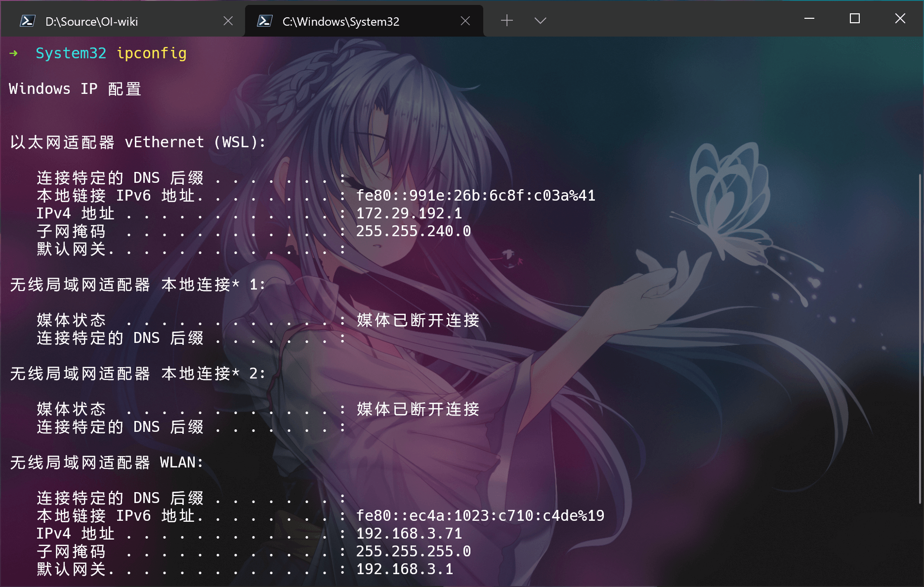Click IPv6 address fe80::991e:26b:6c8f:c03a%41

(476, 196)
